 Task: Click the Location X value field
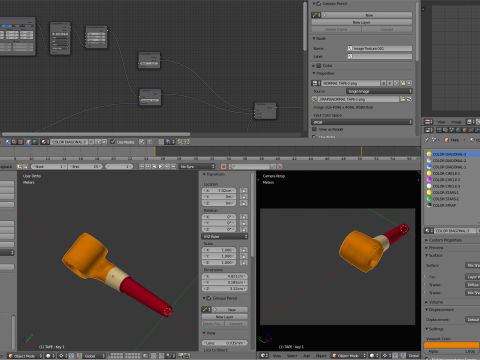(219, 190)
